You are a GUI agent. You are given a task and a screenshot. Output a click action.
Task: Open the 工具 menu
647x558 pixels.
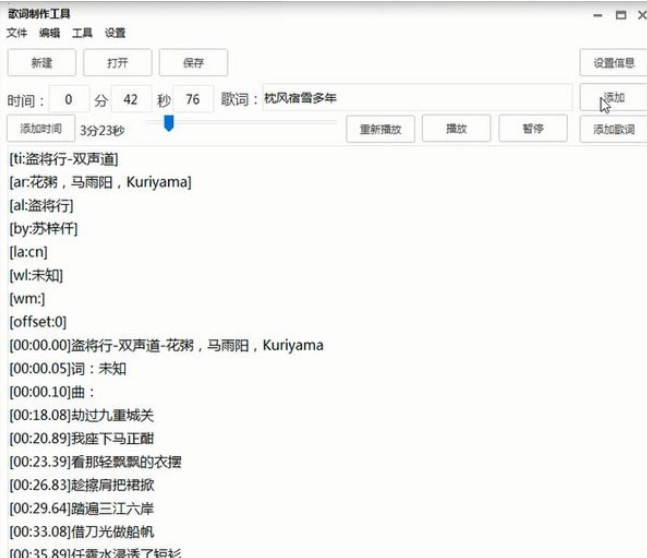[x=82, y=33]
